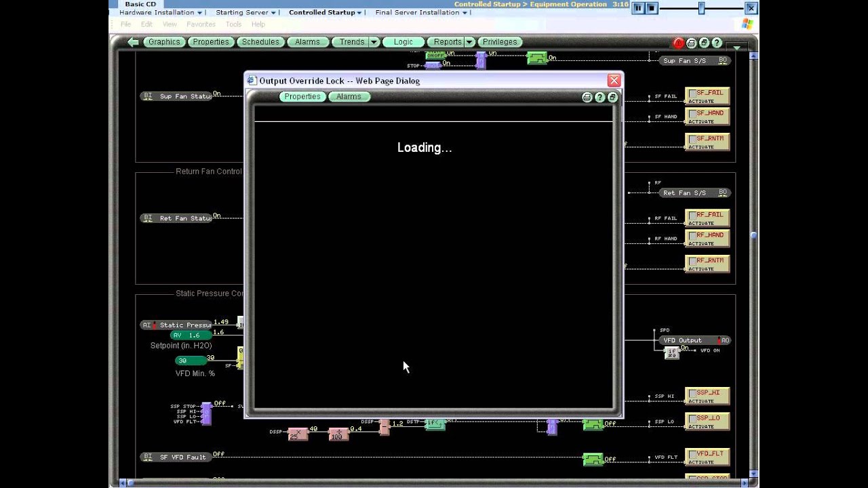Click the horizontal scrollbar left arrow at bottom

[123, 483]
